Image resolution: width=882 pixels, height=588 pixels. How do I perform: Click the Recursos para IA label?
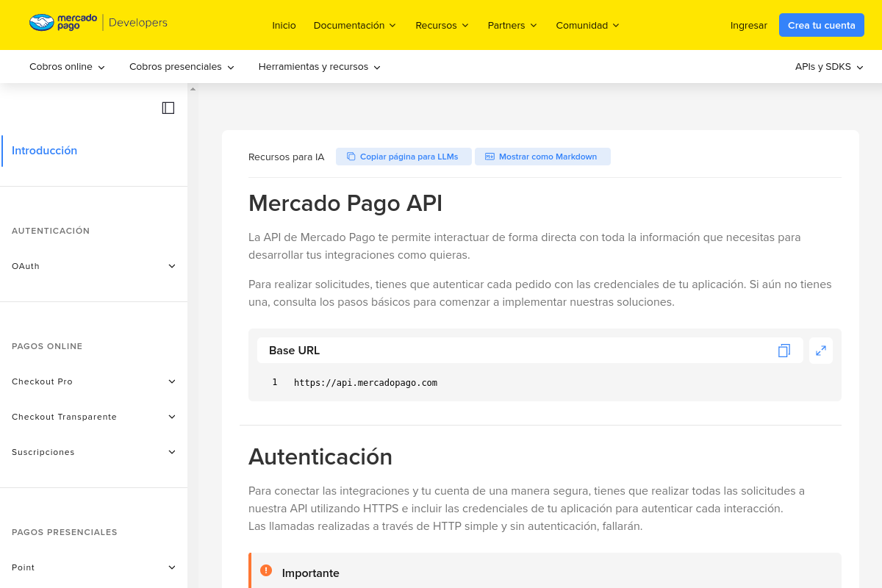(287, 157)
